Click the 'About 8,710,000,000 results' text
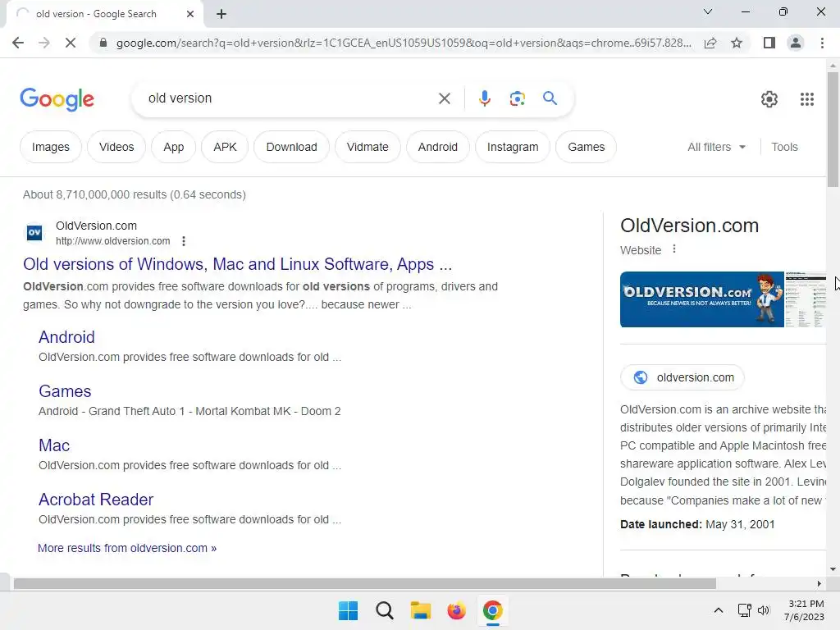Image resolution: width=840 pixels, height=630 pixels. (x=135, y=194)
